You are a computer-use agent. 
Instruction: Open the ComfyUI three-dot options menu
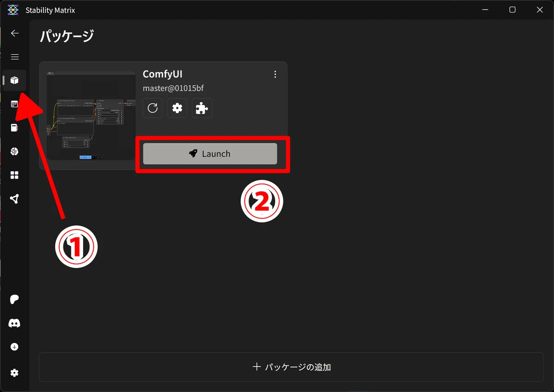[x=275, y=74]
